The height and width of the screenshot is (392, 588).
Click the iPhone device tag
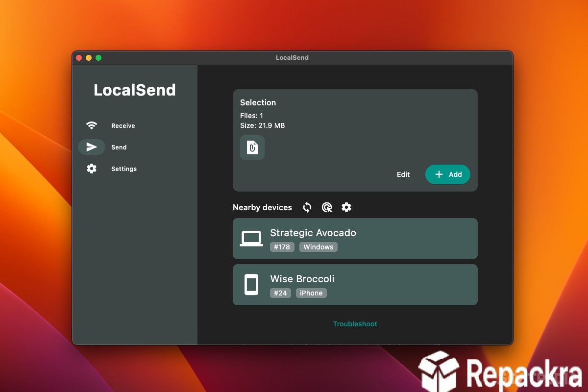[311, 293]
